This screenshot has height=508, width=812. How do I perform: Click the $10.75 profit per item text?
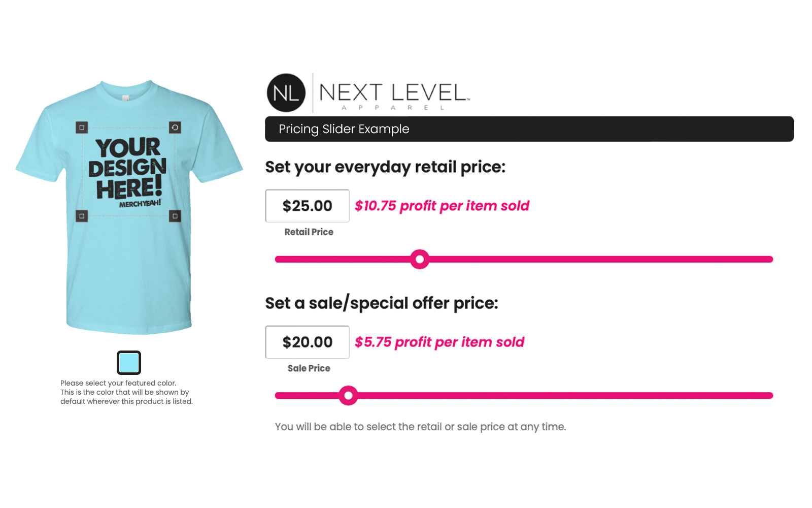point(442,206)
